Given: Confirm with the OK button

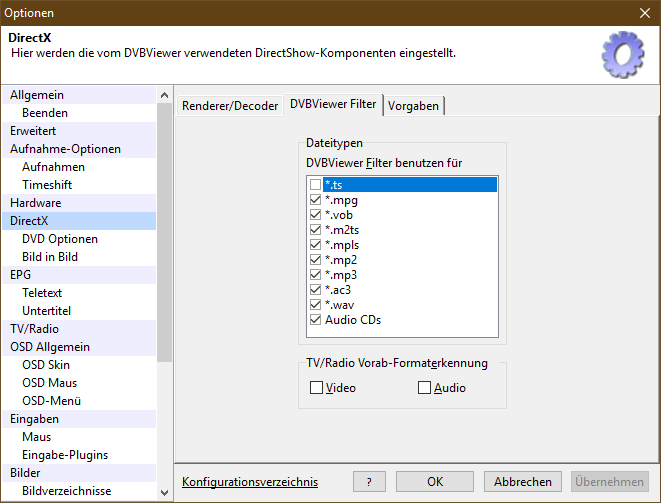Looking at the screenshot, I should tap(435, 481).
